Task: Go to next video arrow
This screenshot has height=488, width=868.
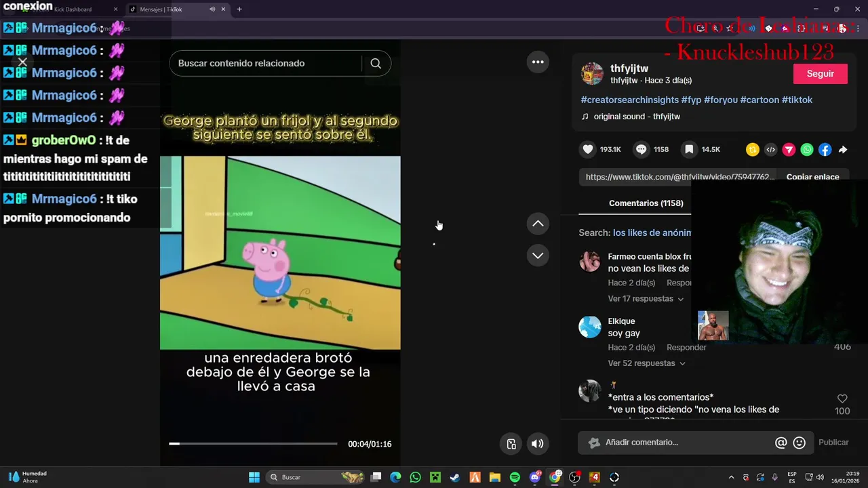Action: coord(538,256)
